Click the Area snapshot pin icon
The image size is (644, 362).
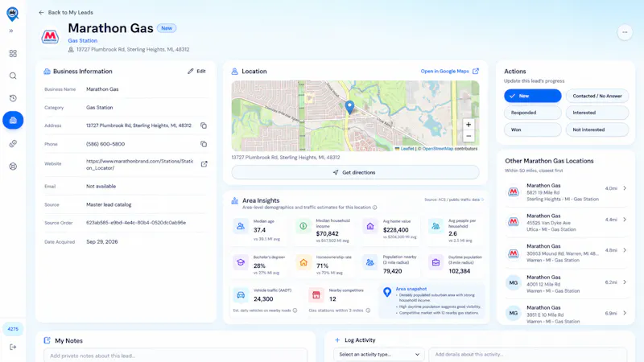pyautogui.click(x=387, y=292)
